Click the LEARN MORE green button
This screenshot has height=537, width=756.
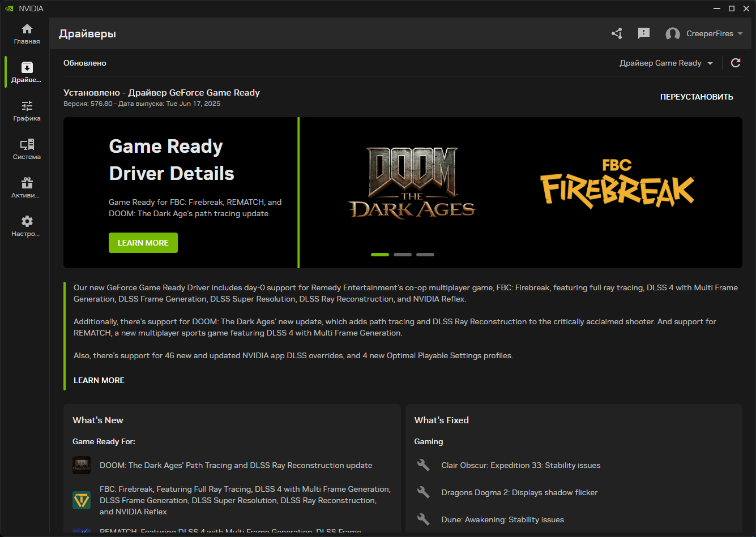143,242
